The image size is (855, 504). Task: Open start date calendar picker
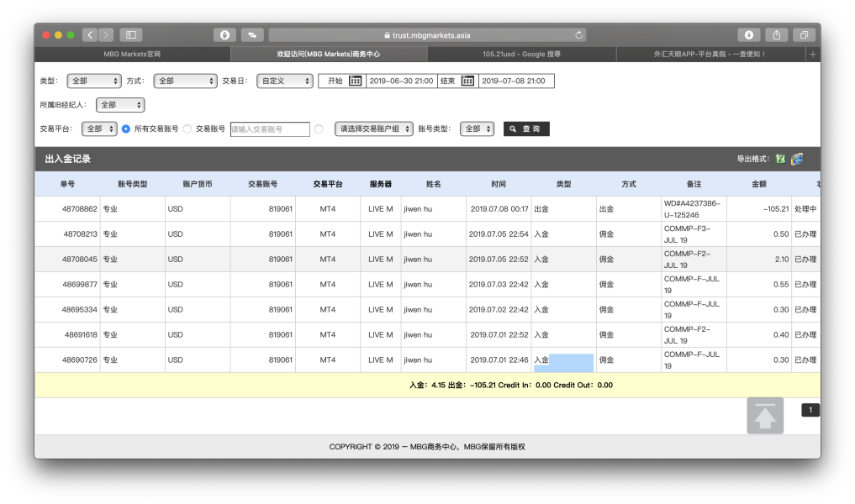[356, 81]
